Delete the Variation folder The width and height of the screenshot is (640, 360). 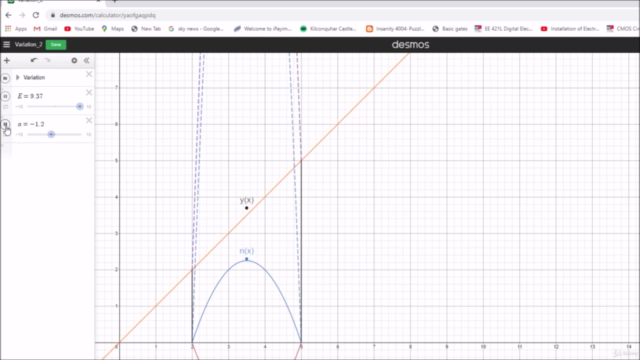coord(89,74)
